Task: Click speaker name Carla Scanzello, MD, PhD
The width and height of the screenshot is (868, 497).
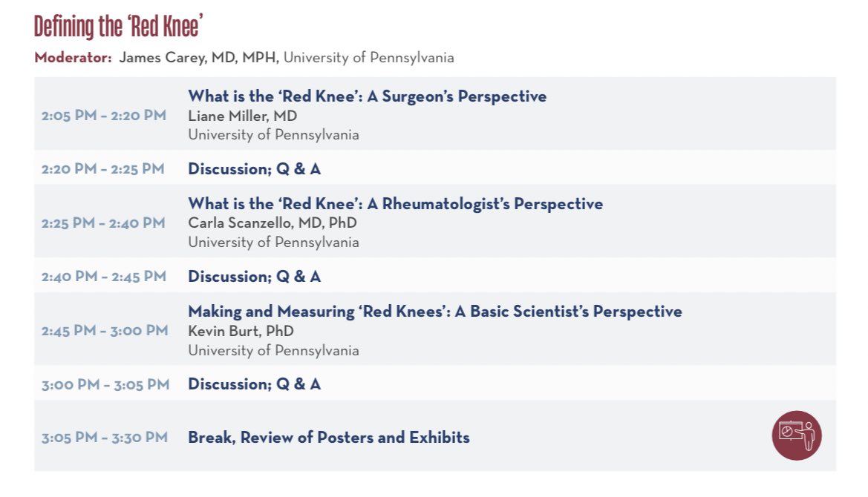Action: click(273, 223)
